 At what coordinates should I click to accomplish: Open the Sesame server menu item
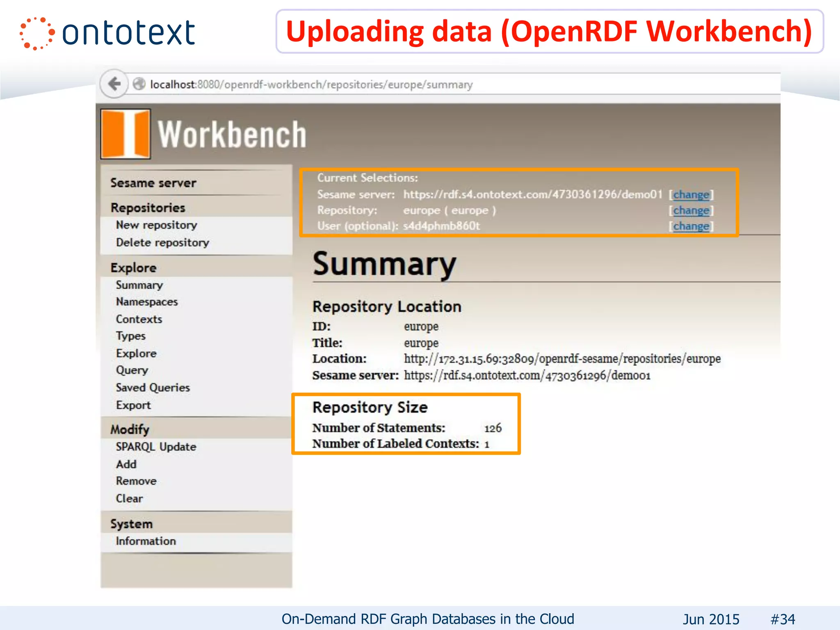[153, 183]
